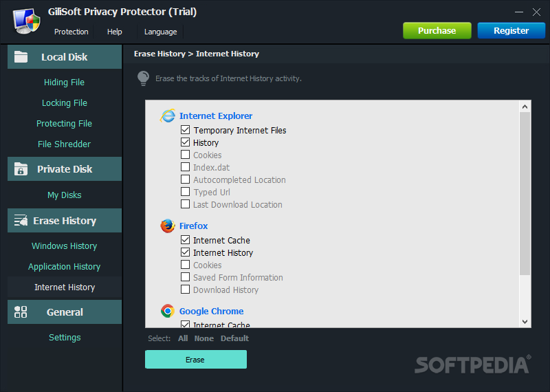The image size is (550, 392).
Task: Open the Help menu
Action: [x=114, y=32]
